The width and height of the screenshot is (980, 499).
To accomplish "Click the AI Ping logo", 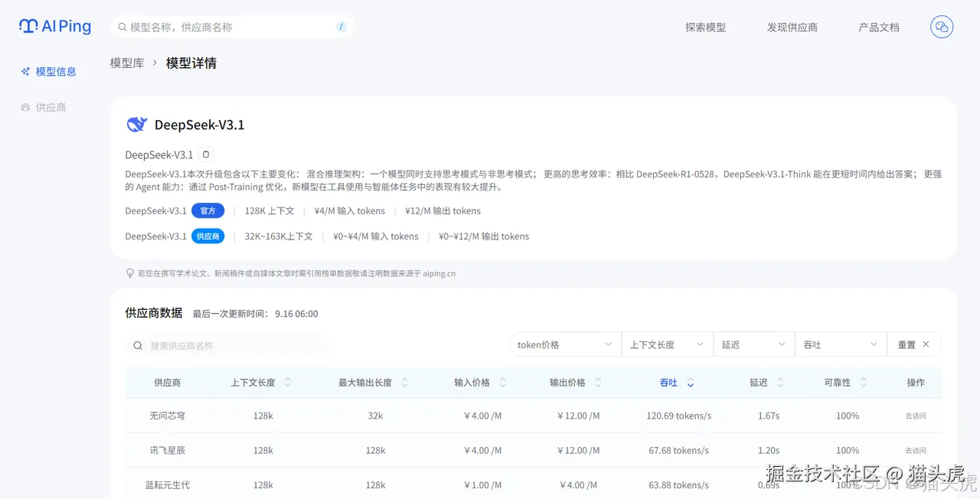I will click(55, 26).
